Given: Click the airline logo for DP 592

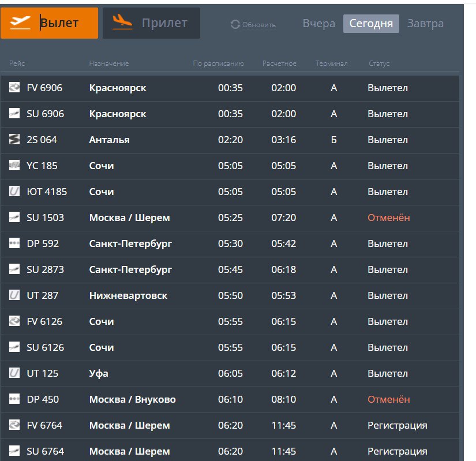Looking at the screenshot, I should (14, 243).
